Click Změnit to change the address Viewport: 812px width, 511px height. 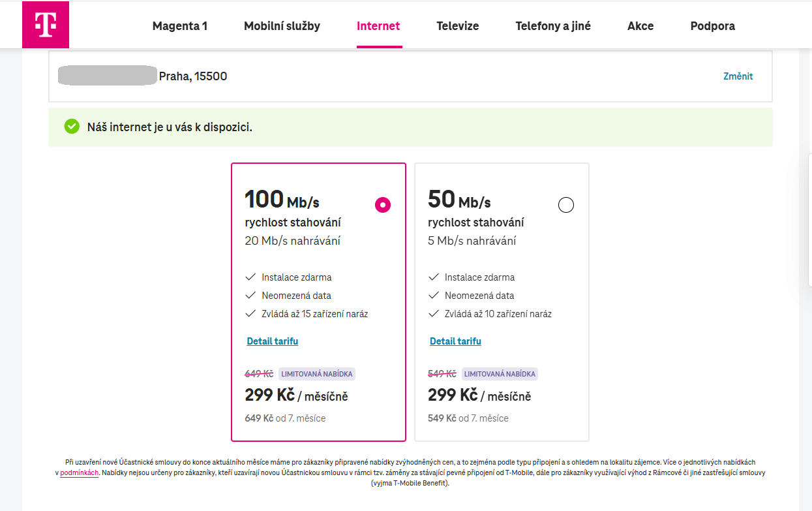[738, 76]
